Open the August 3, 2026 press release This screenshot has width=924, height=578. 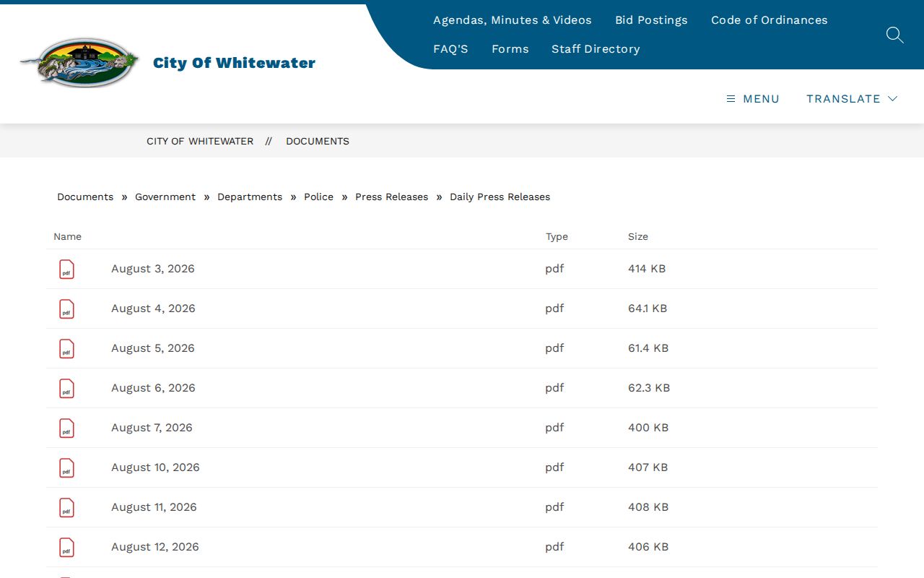click(x=153, y=269)
